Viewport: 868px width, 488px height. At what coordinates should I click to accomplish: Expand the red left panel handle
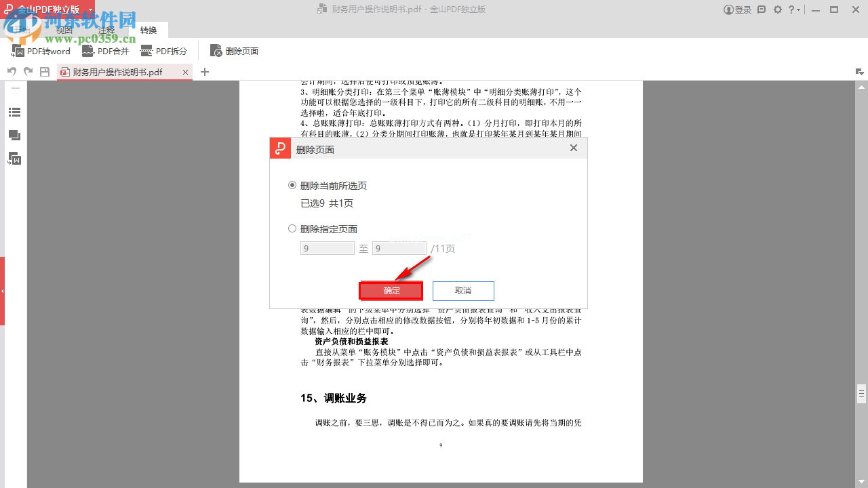pos(2,291)
